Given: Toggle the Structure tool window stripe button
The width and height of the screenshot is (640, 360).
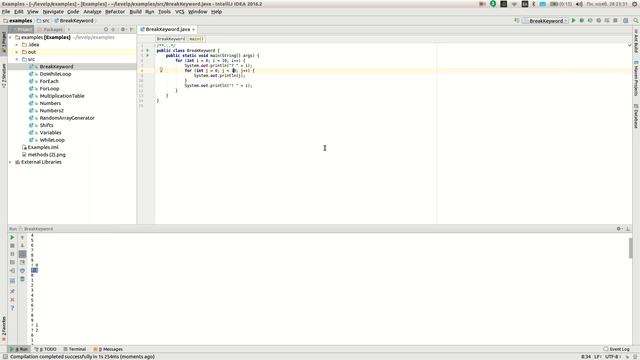Looking at the screenshot, I should pos(4,76).
